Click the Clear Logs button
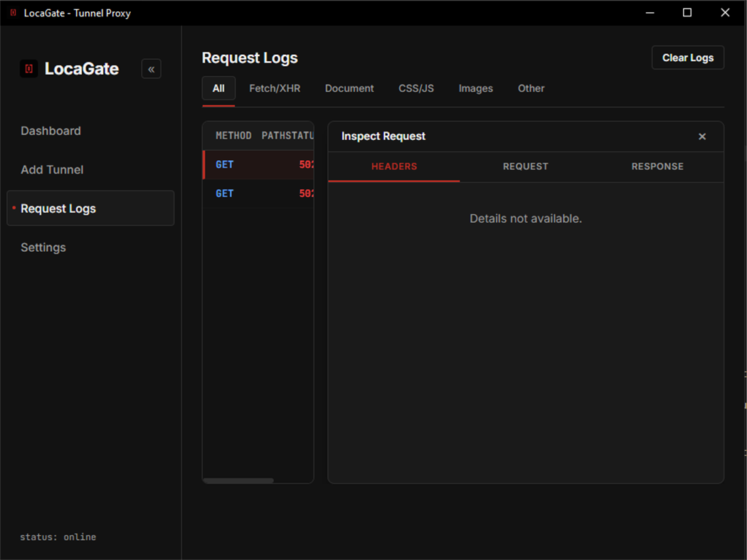The image size is (747, 560). click(x=687, y=58)
